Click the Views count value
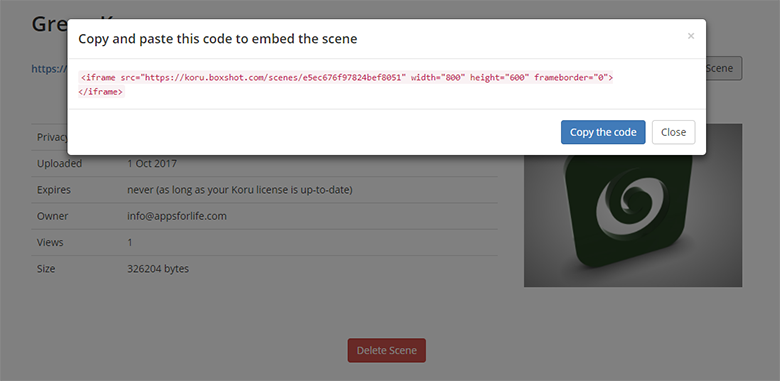The height and width of the screenshot is (381, 780). [130, 242]
